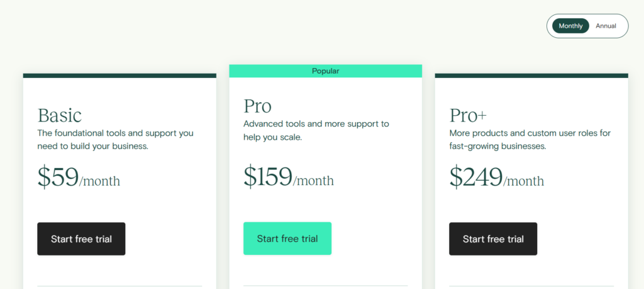Select the Pro plan heading
This screenshot has height=289, width=644.
click(x=258, y=105)
